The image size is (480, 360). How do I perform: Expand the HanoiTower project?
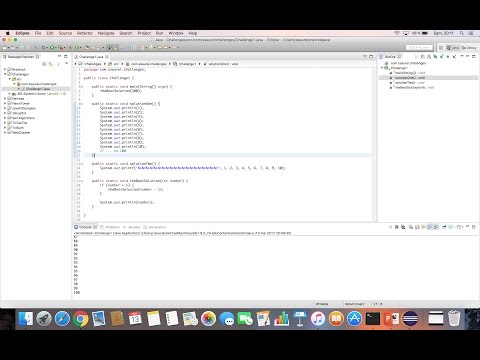pyautogui.click(x=5, y=103)
